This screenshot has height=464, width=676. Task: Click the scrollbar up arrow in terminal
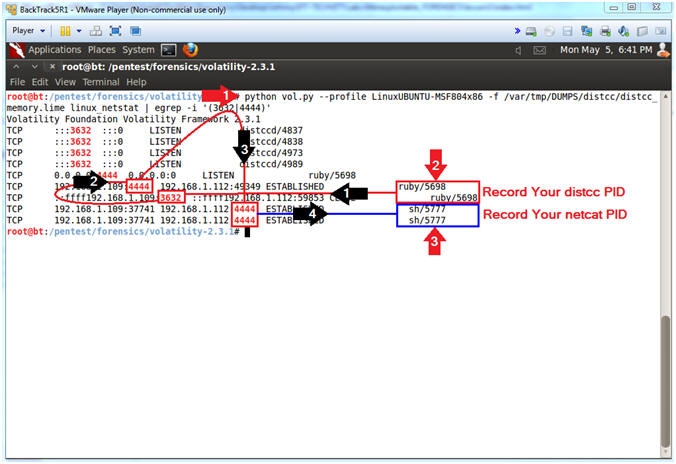666,96
